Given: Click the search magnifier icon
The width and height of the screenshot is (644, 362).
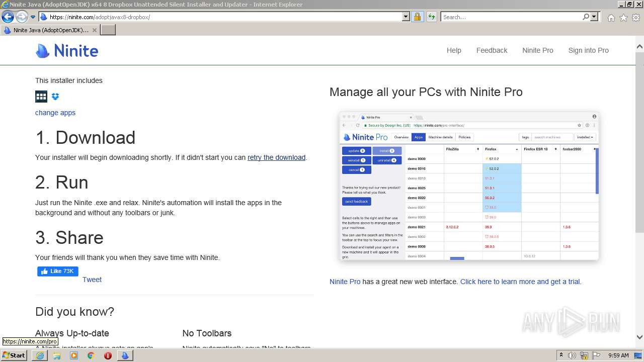Looking at the screenshot, I should coord(586,17).
